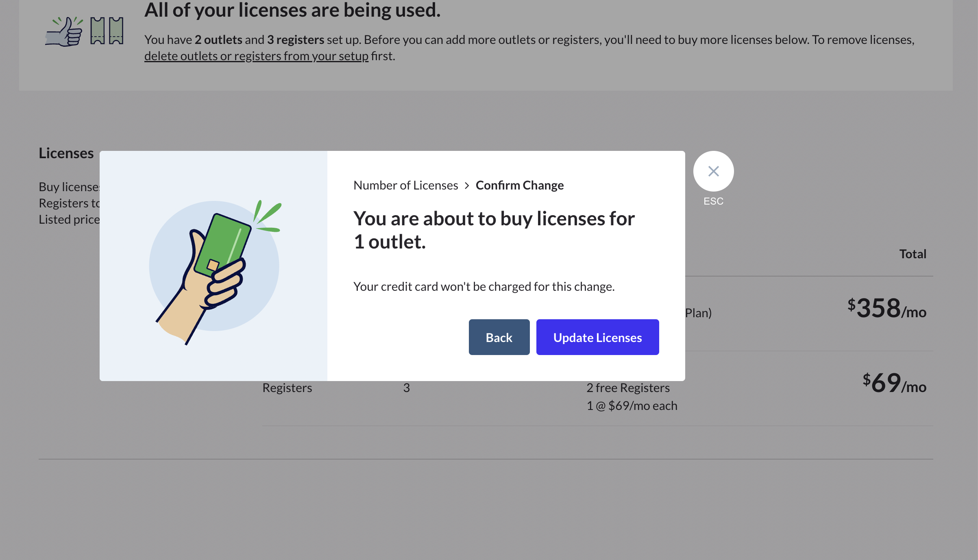
Task: Return to Number of Licenses breadcrumb step
Action: point(405,185)
